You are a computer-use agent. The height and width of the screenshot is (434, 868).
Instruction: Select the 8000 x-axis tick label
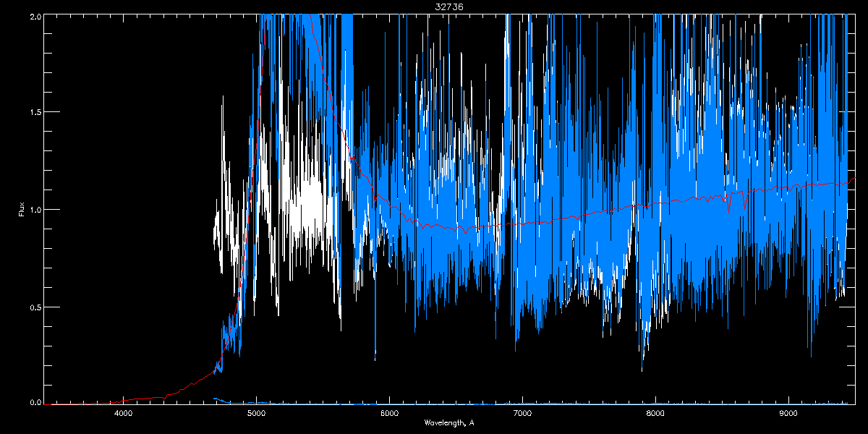(x=655, y=413)
